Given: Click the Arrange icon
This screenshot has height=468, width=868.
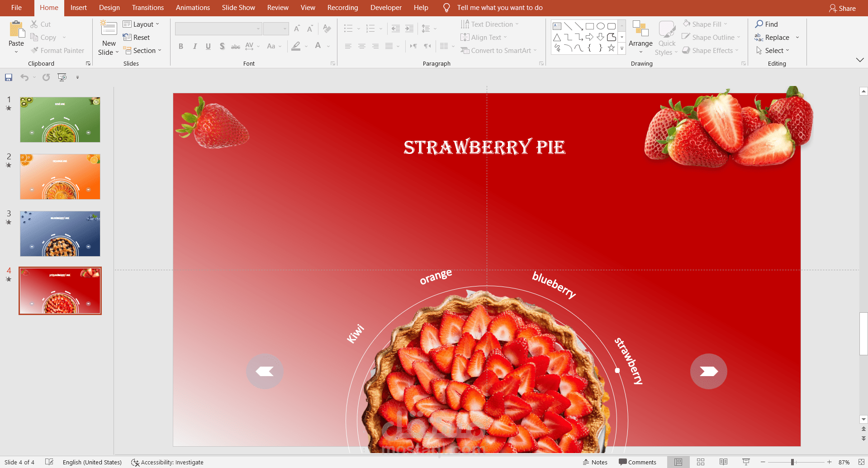Looking at the screenshot, I should click(640, 29).
